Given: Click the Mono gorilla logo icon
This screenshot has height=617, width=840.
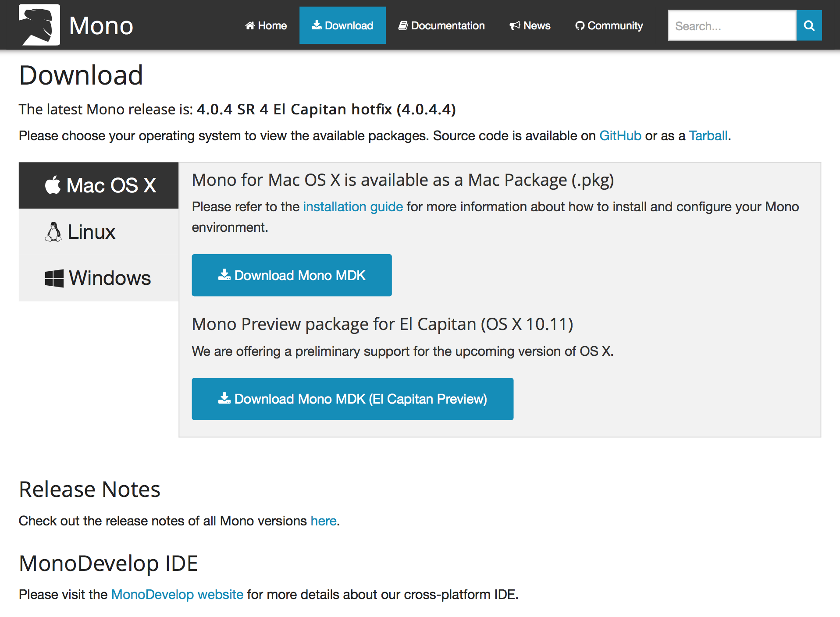Looking at the screenshot, I should tap(39, 25).
